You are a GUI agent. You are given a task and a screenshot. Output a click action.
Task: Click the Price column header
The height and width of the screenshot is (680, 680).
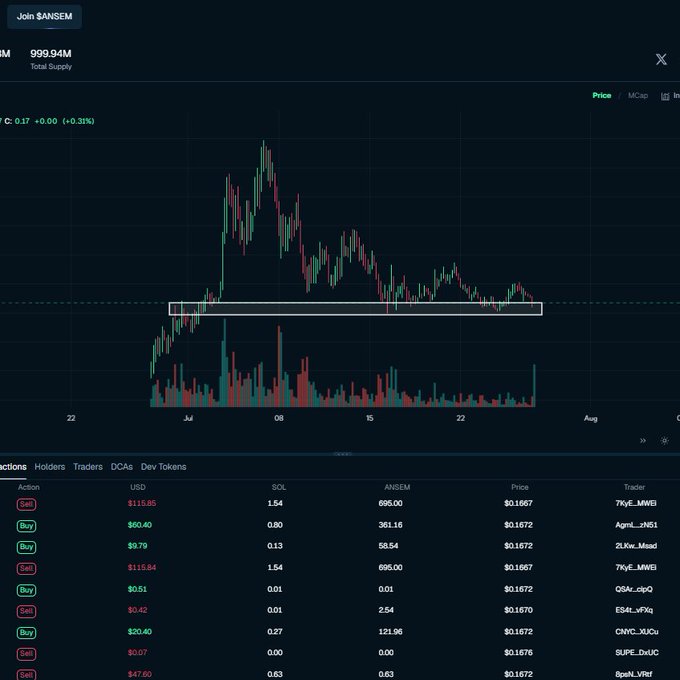[520, 487]
